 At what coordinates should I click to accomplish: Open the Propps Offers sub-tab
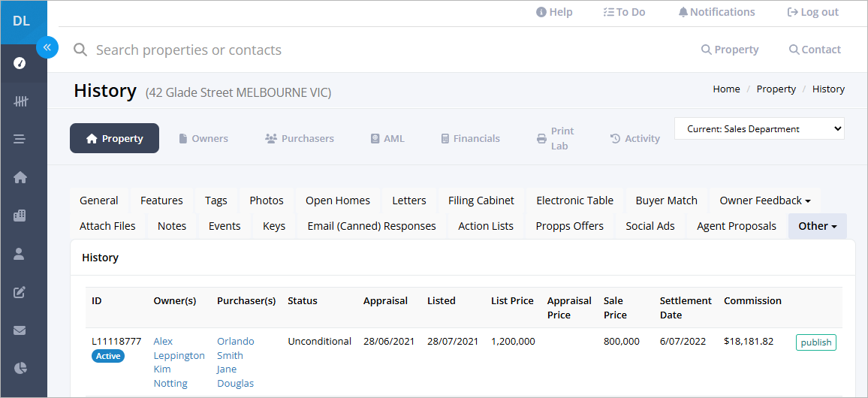pyautogui.click(x=570, y=226)
